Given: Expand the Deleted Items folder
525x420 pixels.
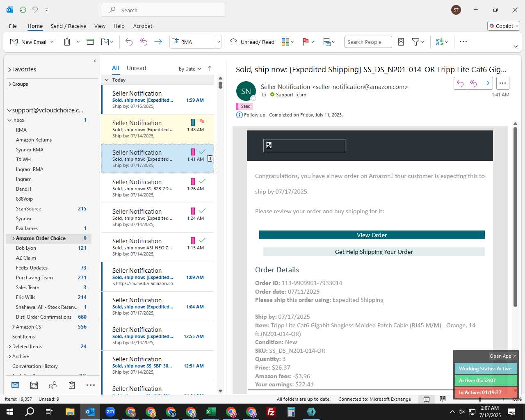Looking at the screenshot, I should coord(9,347).
